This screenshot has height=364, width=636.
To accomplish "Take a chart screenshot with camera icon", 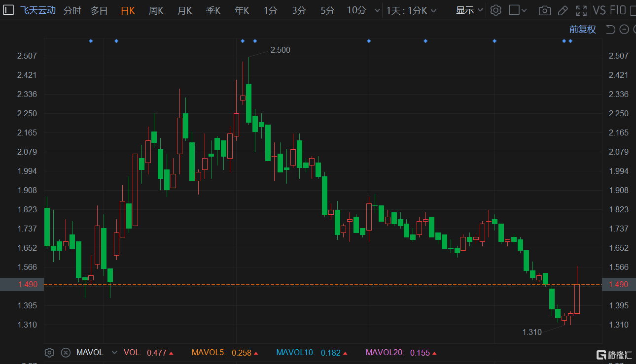I will (544, 10).
